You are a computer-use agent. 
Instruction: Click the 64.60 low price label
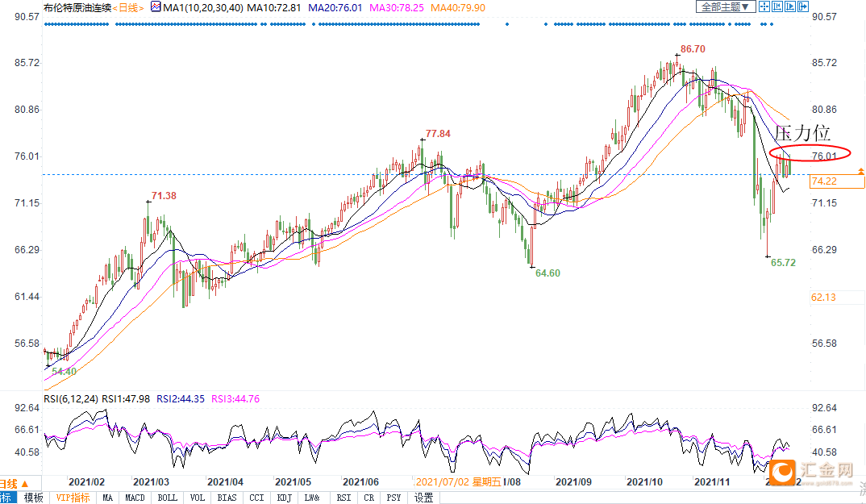coord(547,273)
